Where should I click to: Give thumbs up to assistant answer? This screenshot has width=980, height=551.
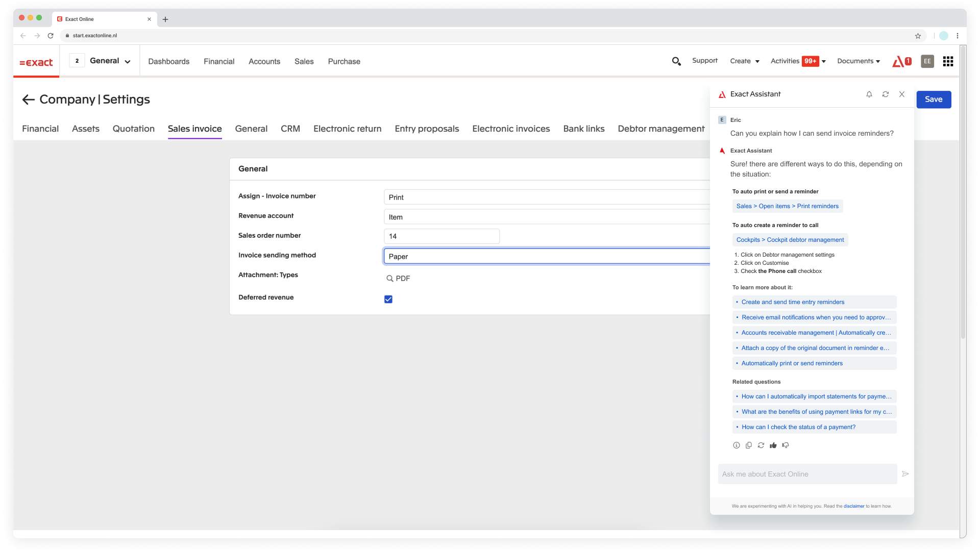773,445
